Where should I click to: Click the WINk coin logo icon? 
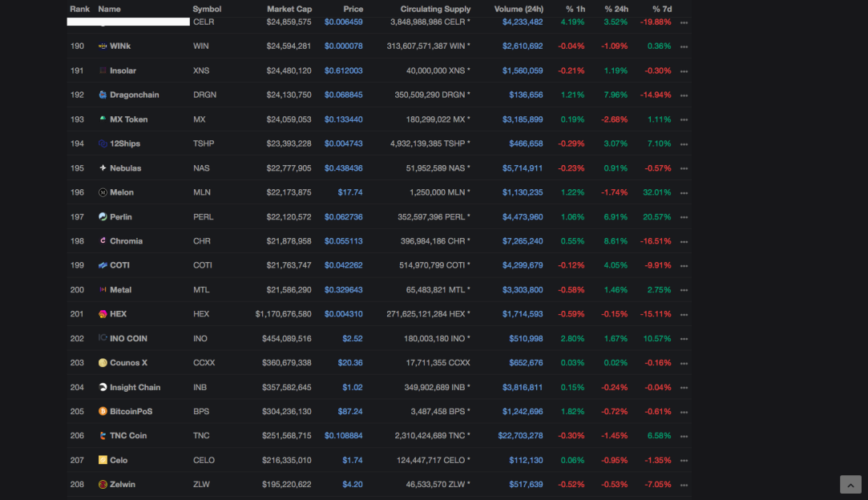[103, 46]
